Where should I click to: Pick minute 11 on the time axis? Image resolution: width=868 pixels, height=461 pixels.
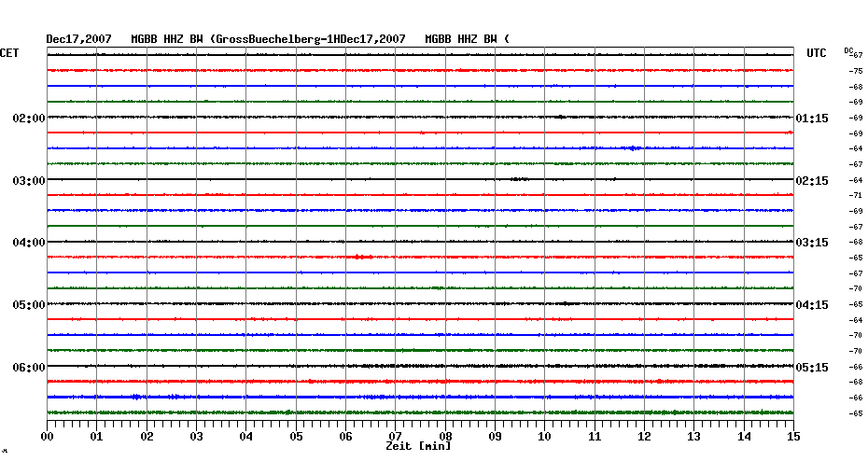(x=595, y=437)
